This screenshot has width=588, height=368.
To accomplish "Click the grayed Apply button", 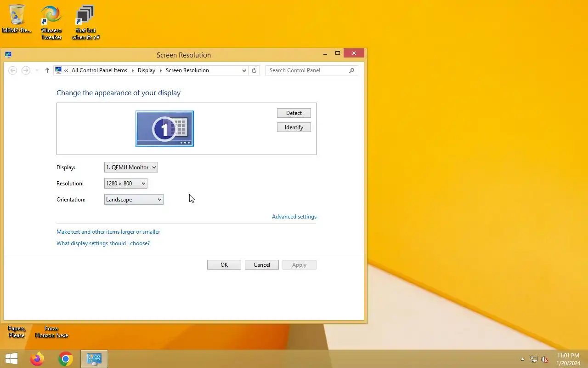I will coord(300,265).
